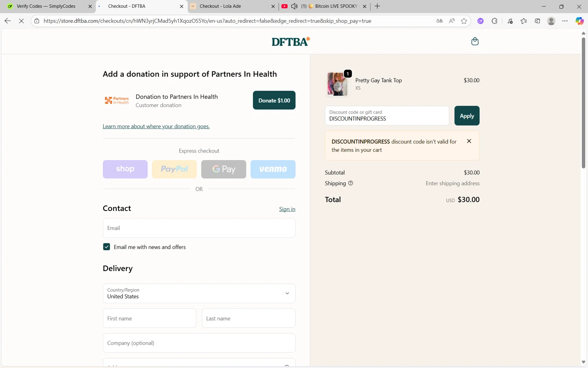The width and height of the screenshot is (588, 368).
Task: Mute the Bitcoin LIVE tab audio
Action: coord(294,6)
